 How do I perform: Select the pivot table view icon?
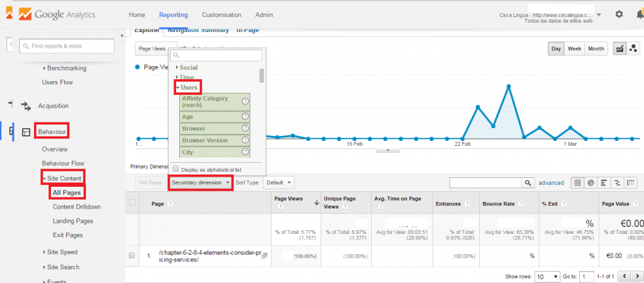tap(630, 183)
